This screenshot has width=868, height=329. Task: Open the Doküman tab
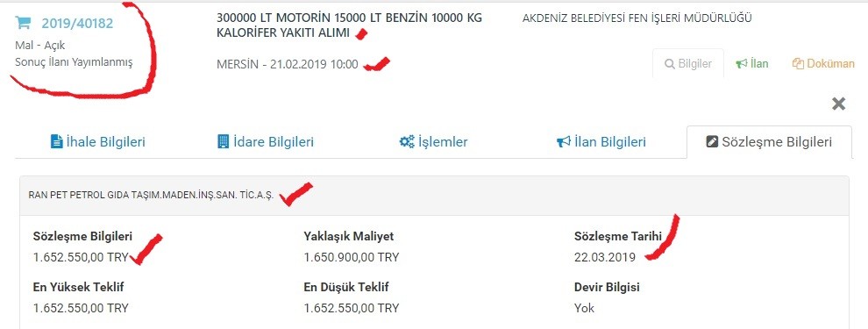pyautogui.click(x=823, y=64)
